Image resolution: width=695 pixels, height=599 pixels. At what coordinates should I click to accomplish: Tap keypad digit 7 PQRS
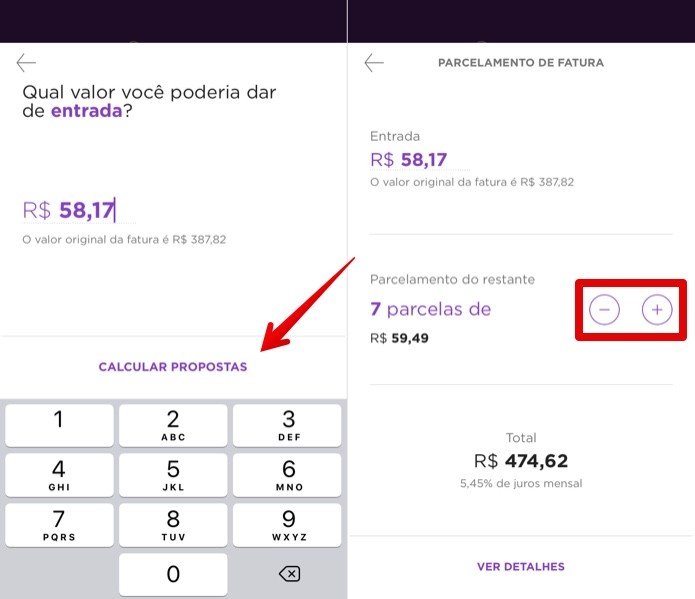click(x=59, y=525)
